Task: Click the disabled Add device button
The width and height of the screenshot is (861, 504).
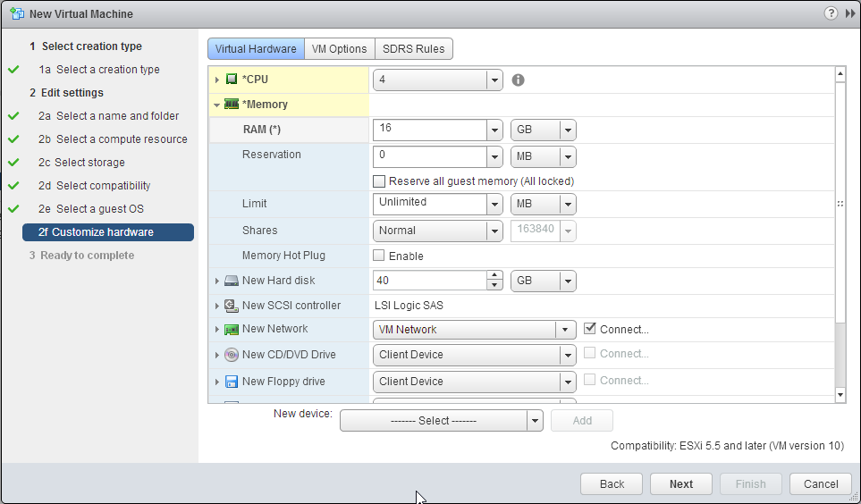Action: (x=582, y=421)
